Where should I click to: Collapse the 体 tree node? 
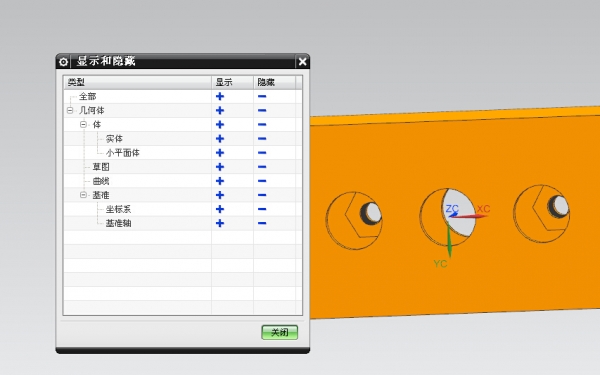(x=83, y=124)
